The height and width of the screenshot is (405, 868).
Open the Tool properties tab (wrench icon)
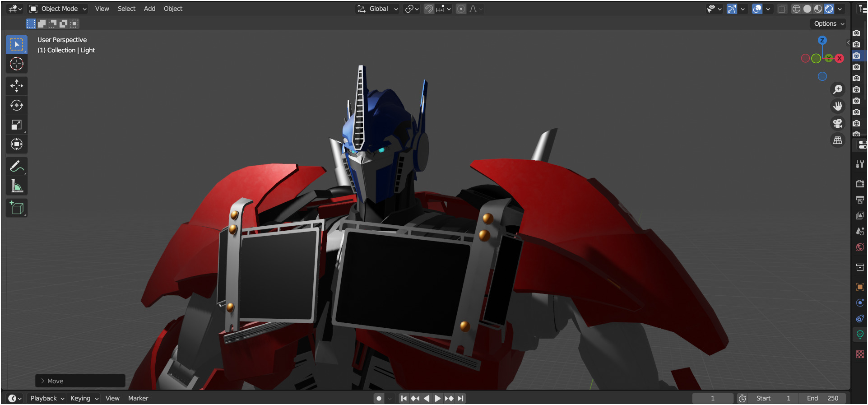(860, 164)
